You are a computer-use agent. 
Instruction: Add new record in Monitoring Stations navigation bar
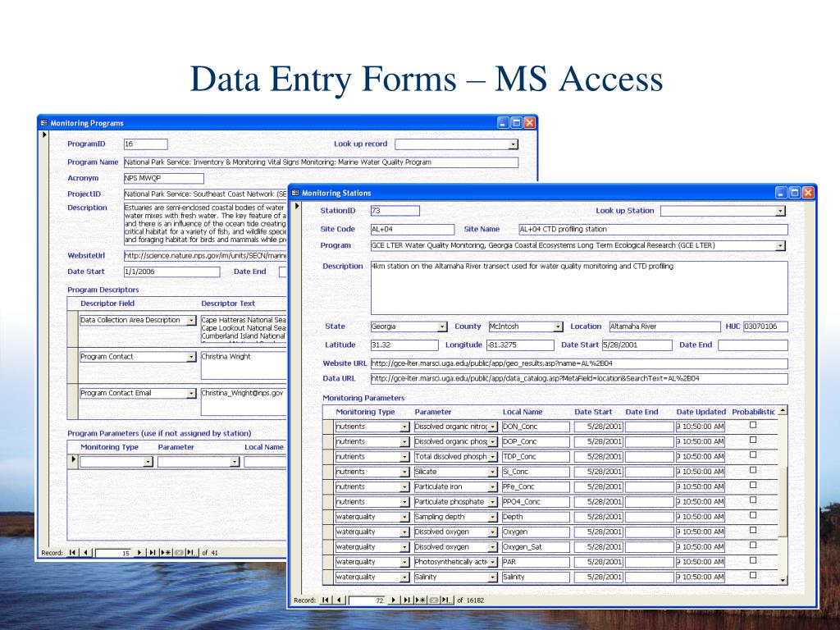pos(420,600)
